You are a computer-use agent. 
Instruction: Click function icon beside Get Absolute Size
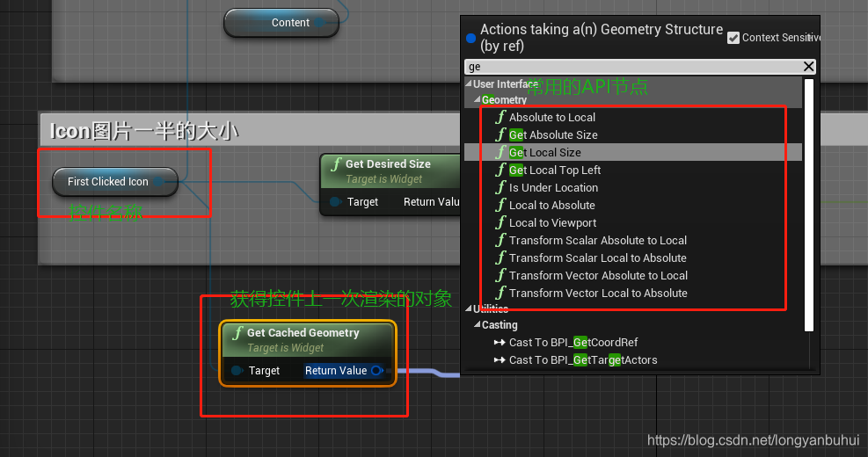pos(501,134)
